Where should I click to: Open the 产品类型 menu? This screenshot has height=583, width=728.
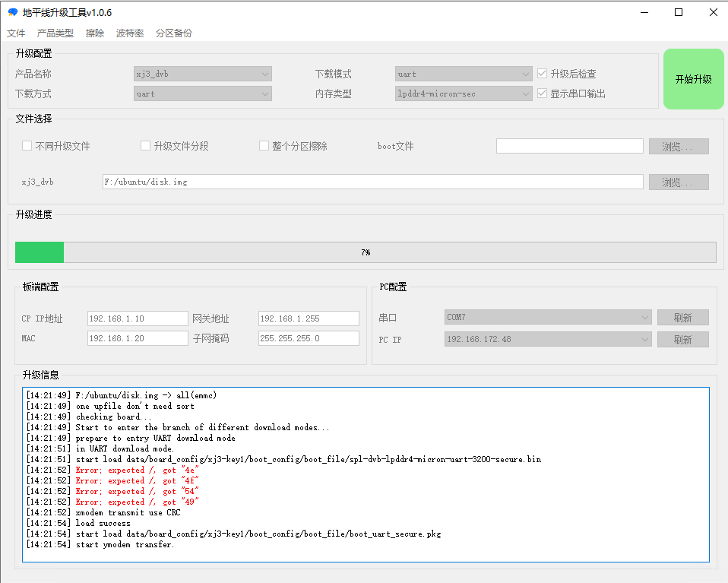(x=55, y=33)
